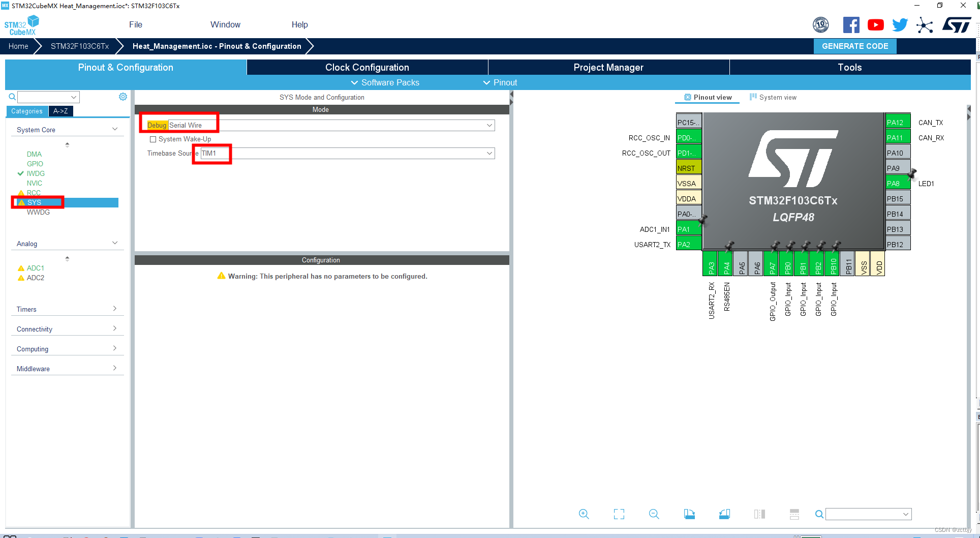The image size is (980, 538).
Task: Click the category search magnifier icon
Action: 12,97
